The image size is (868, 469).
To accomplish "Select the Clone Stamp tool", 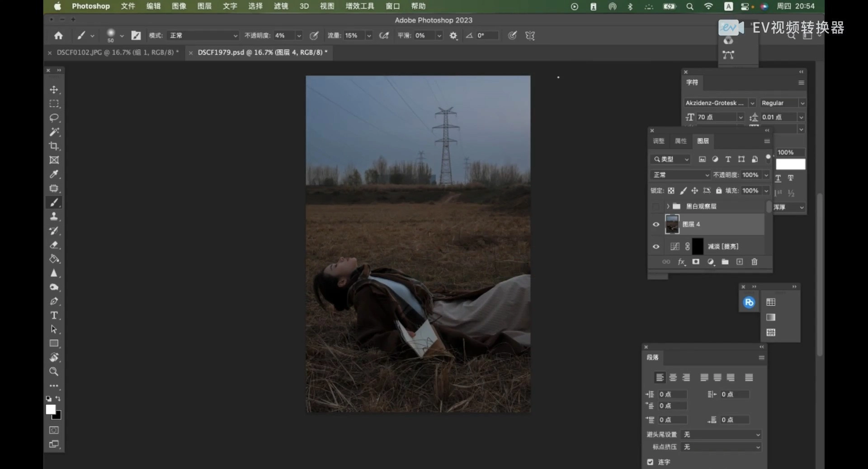I will (54, 216).
